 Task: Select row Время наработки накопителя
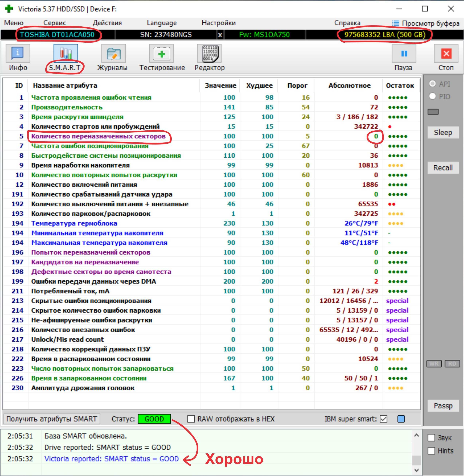pyautogui.click(x=212, y=165)
